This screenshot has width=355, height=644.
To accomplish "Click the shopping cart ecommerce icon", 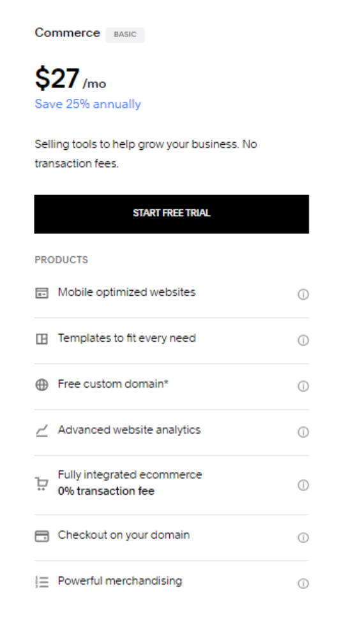I will point(42,483).
